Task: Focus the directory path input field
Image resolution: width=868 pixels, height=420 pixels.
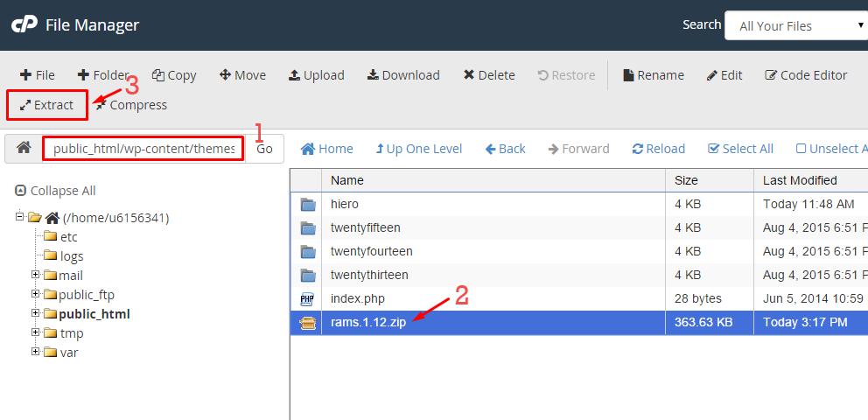Action: click(143, 149)
